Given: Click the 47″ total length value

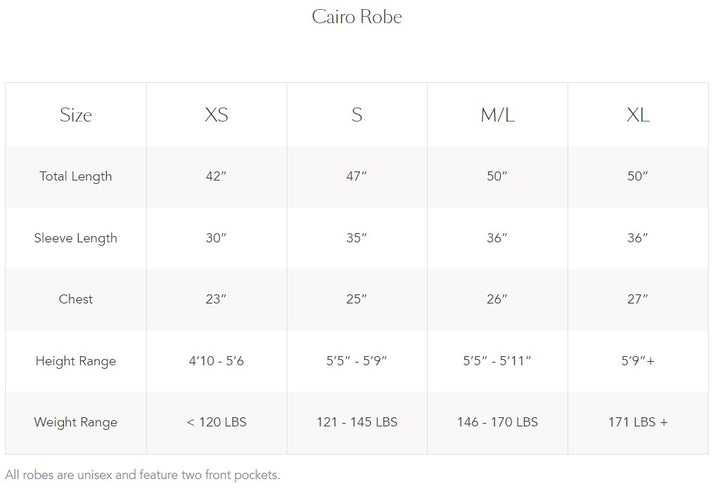Looking at the screenshot, I should 357,177.
